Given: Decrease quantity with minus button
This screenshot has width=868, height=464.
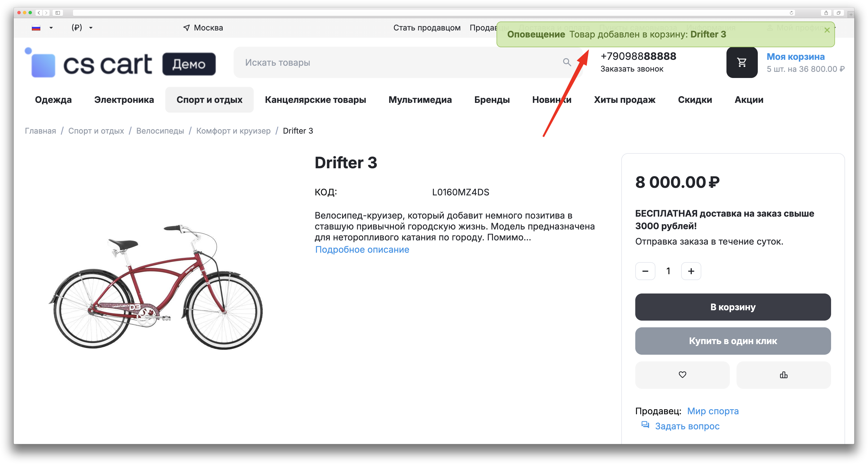Looking at the screenshot, I should point(645,271).
